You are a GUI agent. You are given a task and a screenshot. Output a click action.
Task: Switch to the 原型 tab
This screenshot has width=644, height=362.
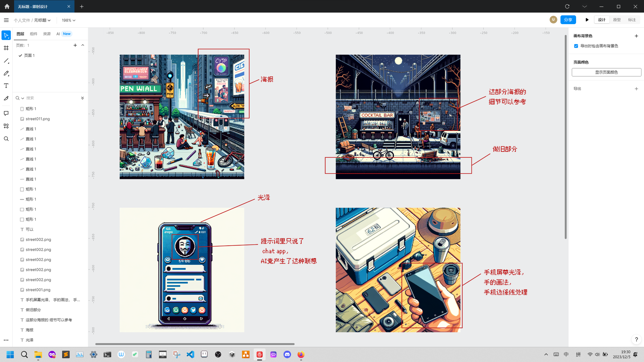(x=617, y=20)
